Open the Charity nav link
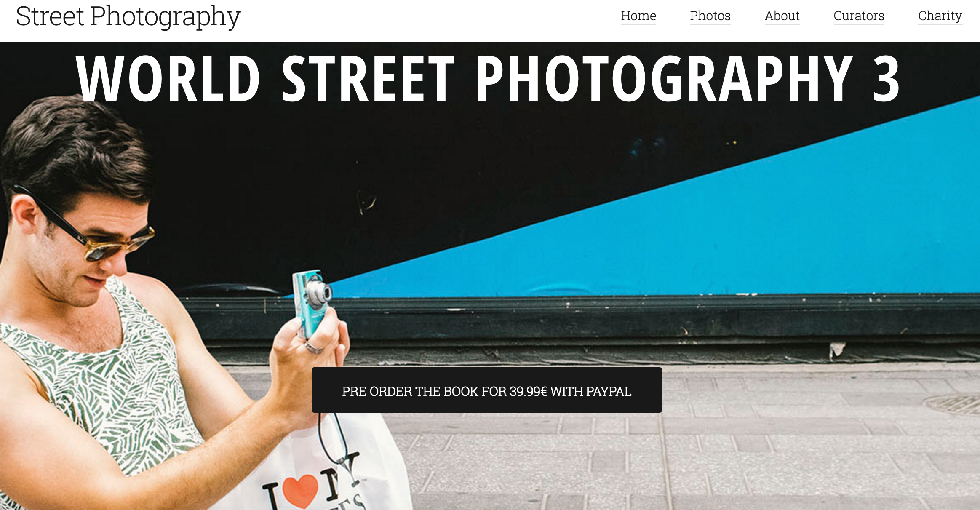Viewport: 980px width, 510px height. point(940,16)
